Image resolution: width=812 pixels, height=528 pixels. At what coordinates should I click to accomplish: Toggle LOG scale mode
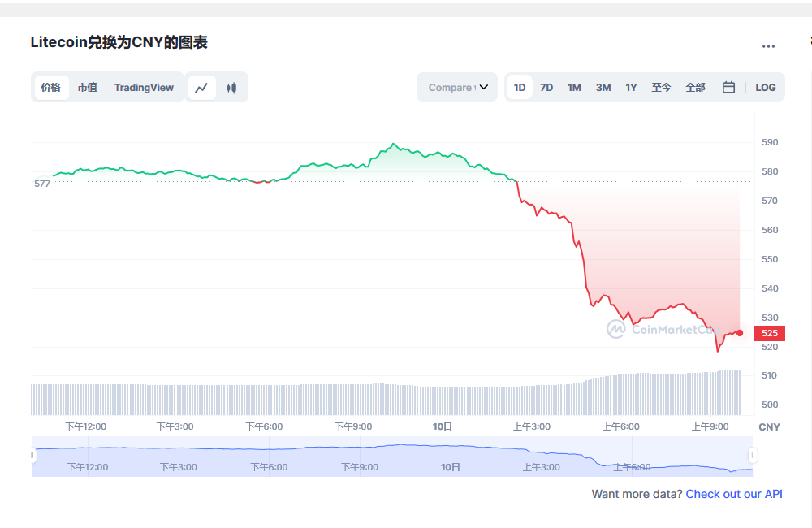(766, 87)
